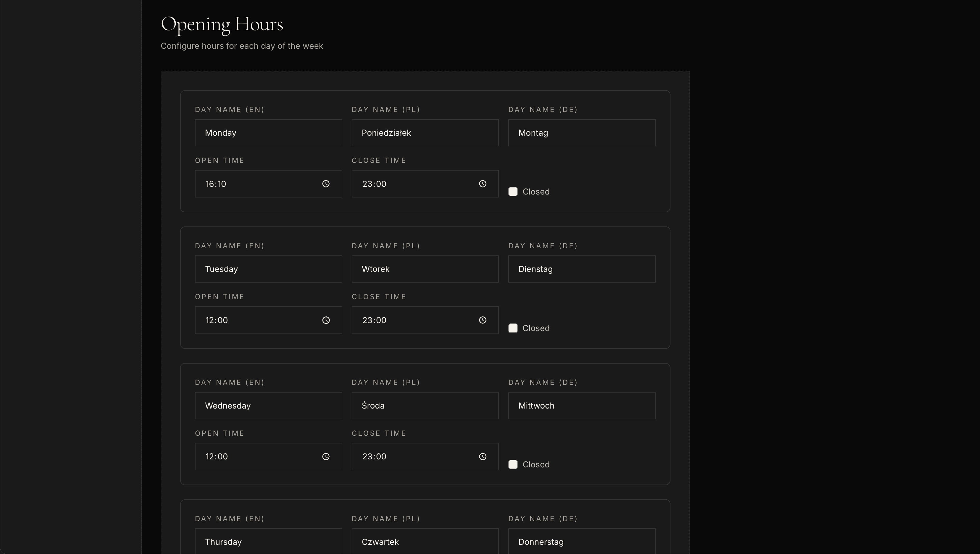This screenshot has width=980, height=554.
Task: Open the time picker clock for Monday open time
Action: pos(326,184)
